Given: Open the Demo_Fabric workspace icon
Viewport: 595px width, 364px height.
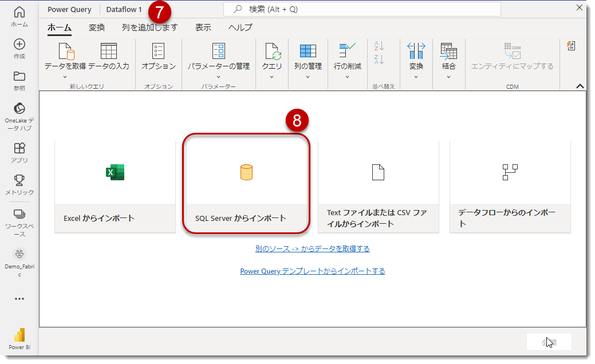Looking at the screenshot, I should [x=19, y=254].
